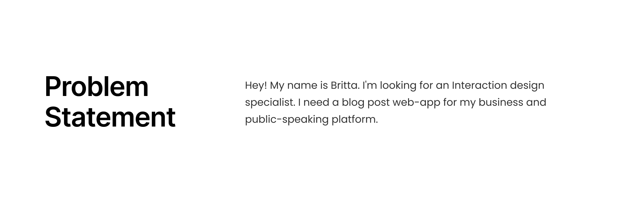
Task: Click the word "an" before Interaction
Action: (x=442, y=86)
